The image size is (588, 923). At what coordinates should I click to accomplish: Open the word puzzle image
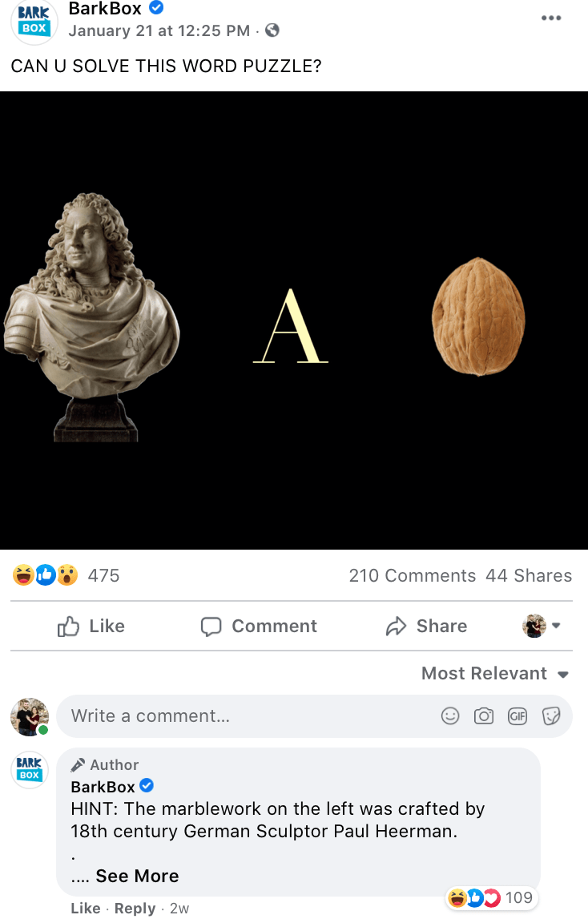(x=294, y=320)
